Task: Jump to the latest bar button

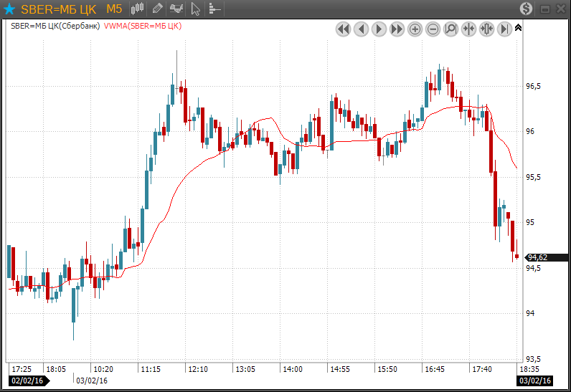Action: pos(505,29)
